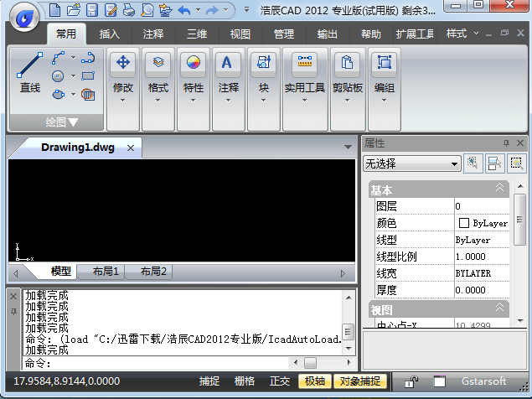Switch to the 插入 ribbon tab
This screenshot has width=532, height=399.
pyautogui.click(x=109, y=34)
